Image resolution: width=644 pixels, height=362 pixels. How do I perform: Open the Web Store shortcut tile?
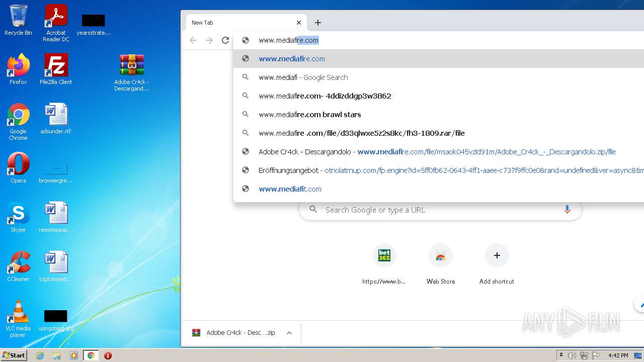(441, 265)
